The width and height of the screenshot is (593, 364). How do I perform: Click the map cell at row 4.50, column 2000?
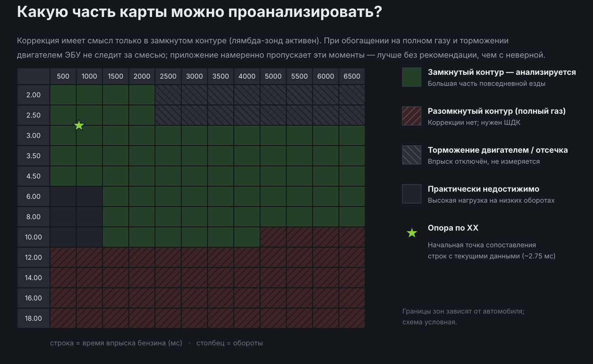click(142, 176)
